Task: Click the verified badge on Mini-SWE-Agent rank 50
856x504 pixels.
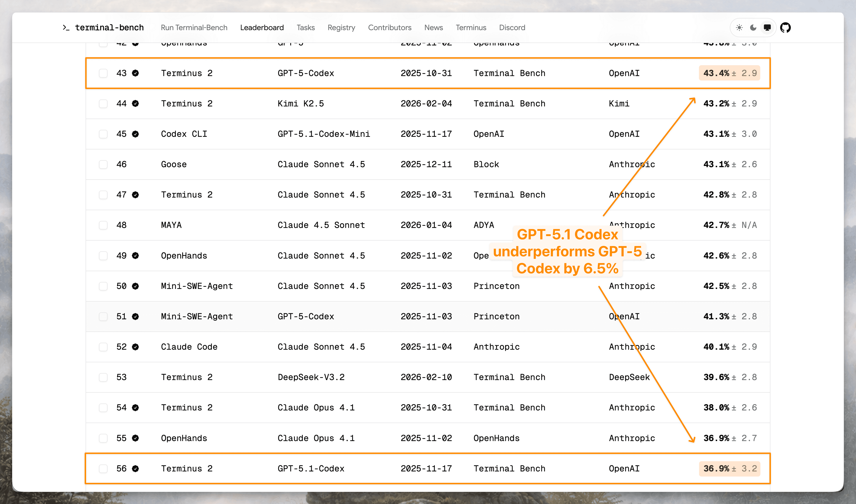Action: tap(136, 286)
